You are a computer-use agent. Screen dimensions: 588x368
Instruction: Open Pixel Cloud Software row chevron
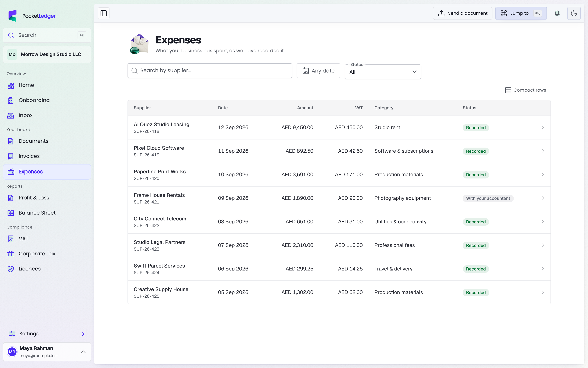pos(543,151)
